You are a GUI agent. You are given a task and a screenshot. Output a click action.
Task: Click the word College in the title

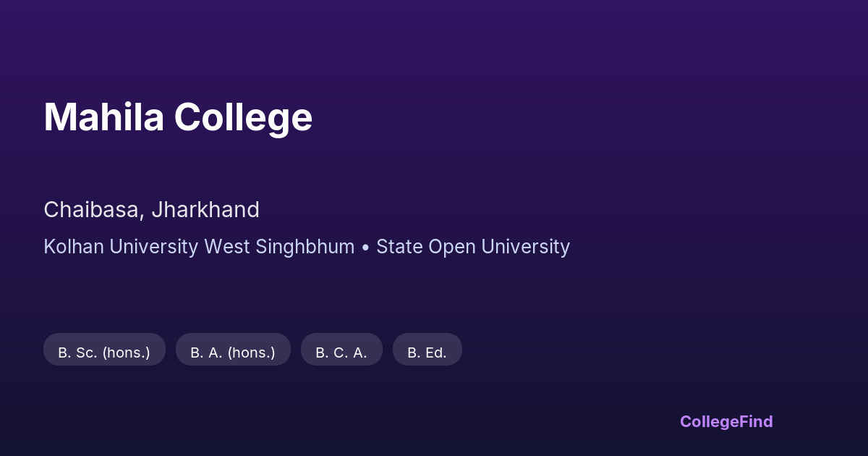(243, 117)
